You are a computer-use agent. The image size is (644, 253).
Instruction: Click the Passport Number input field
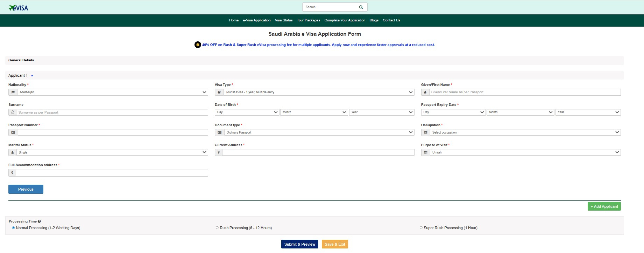point(113,132)
